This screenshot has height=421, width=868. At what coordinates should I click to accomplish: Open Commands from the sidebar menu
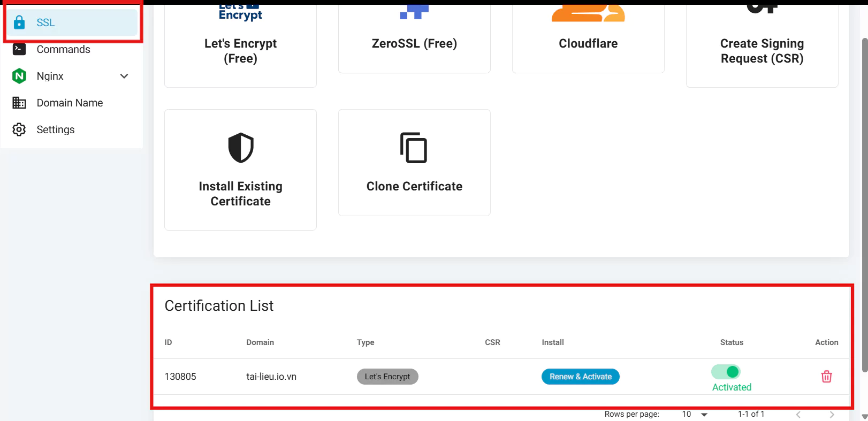point(63,49)
